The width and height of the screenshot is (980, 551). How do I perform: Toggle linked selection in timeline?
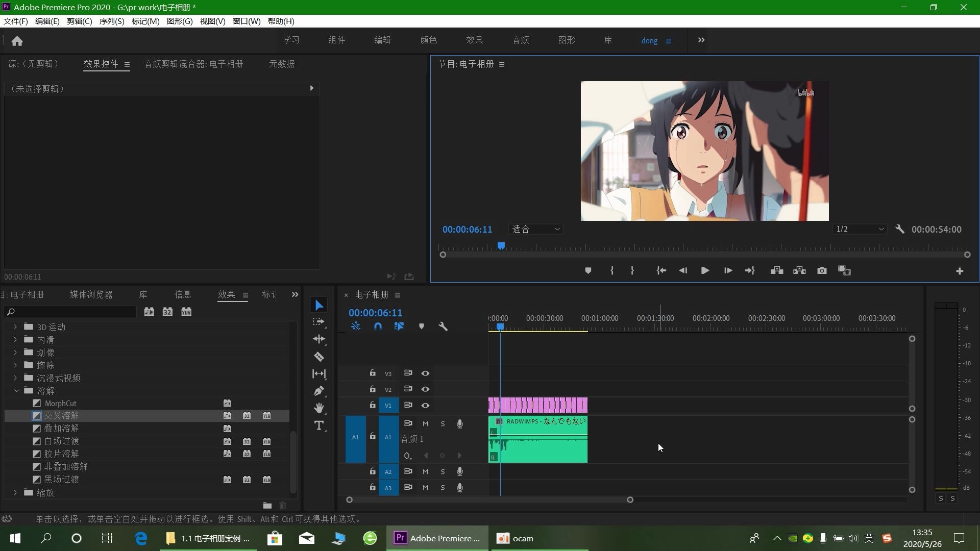[x=399, y=327]
